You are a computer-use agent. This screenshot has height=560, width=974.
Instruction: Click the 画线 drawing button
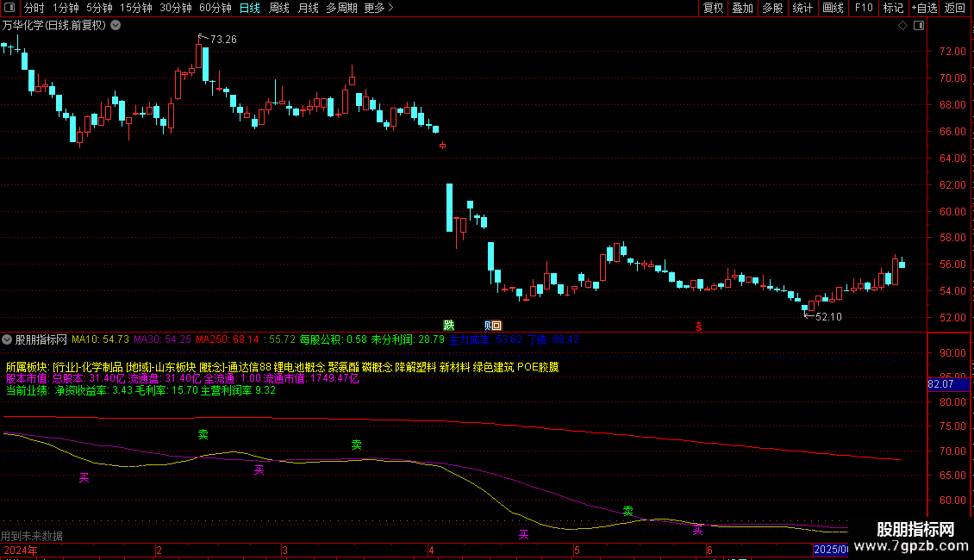point(833,8)
